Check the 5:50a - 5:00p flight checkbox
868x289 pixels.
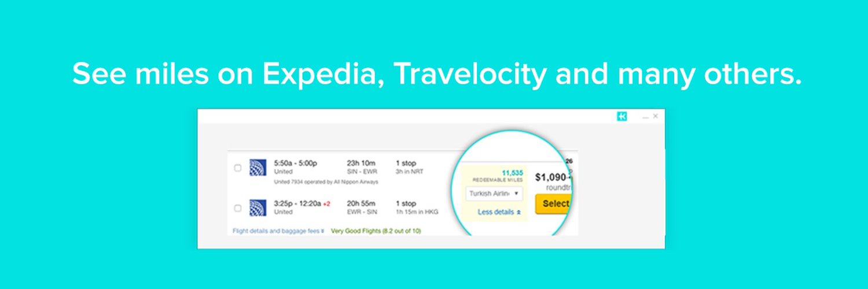coord(237,168)
